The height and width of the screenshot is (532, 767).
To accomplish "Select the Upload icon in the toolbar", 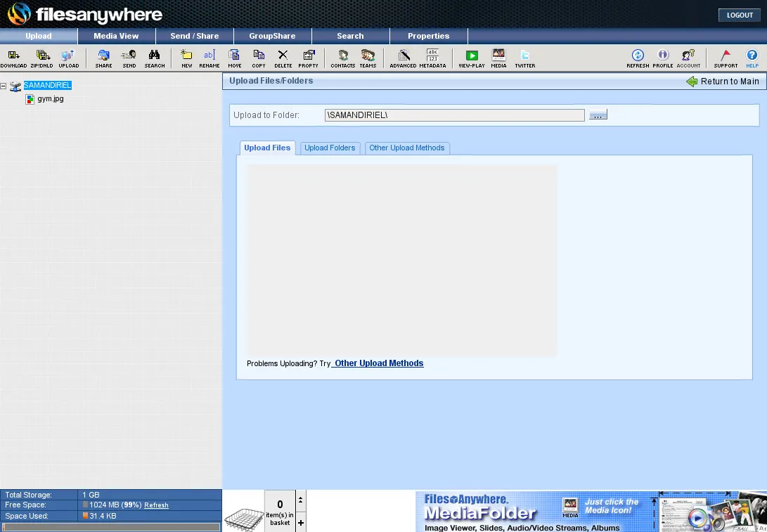I will (x=68, y=58).
